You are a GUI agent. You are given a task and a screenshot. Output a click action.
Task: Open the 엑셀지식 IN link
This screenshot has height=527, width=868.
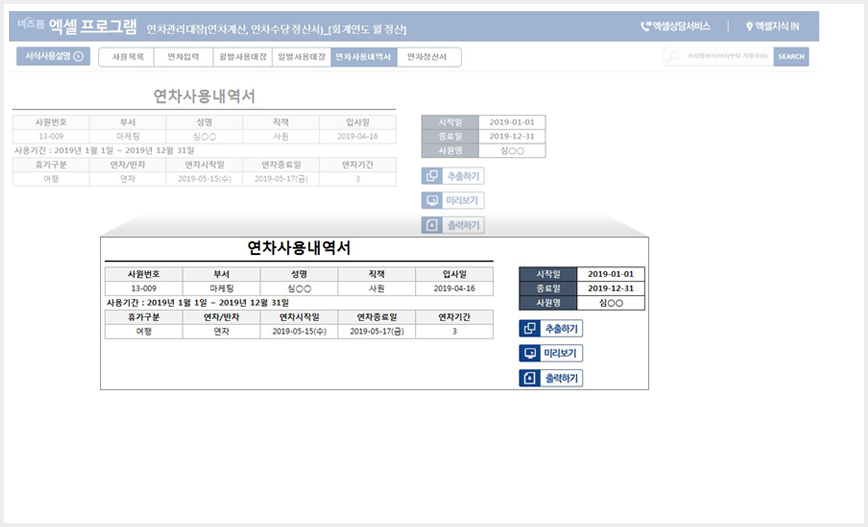pos(777,26)
